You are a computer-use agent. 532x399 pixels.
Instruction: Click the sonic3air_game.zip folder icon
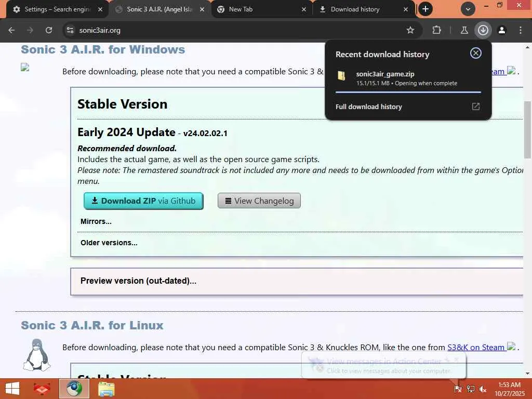(341, 76)
